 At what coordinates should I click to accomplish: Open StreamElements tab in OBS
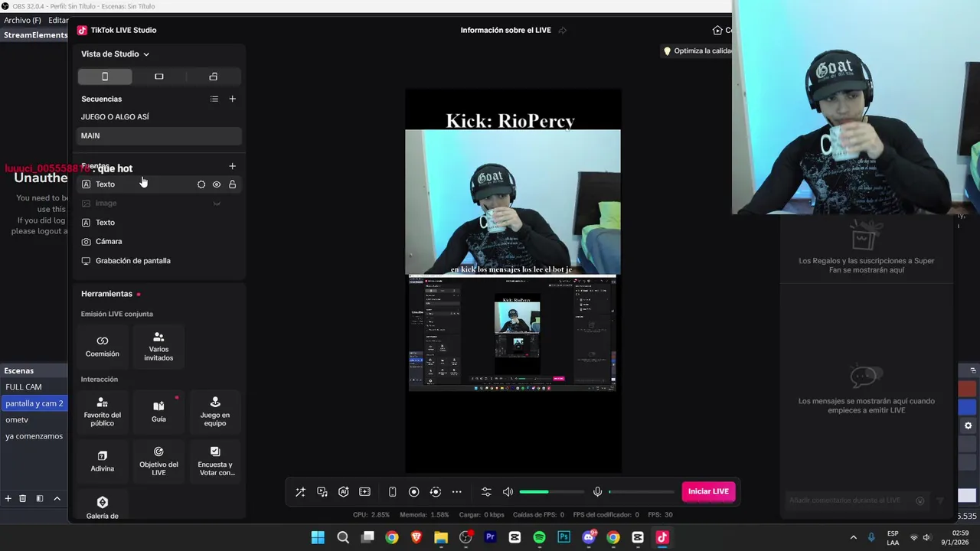[x=35, y=35]
